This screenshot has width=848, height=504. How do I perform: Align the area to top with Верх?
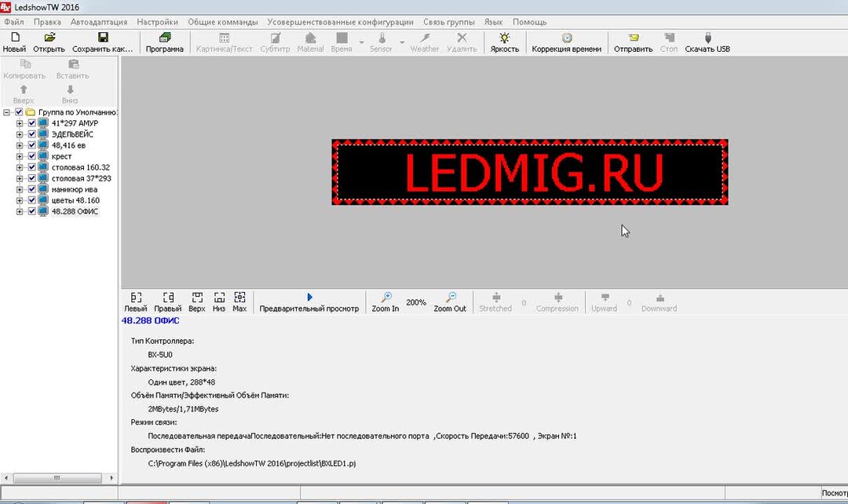pyautogui.click(x=197, y=298)
